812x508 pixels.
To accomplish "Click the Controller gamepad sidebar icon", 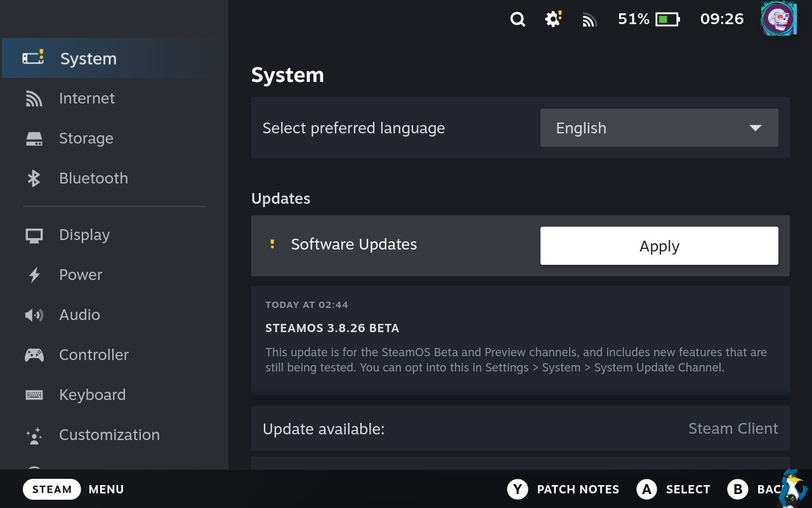I will (34, 355).
